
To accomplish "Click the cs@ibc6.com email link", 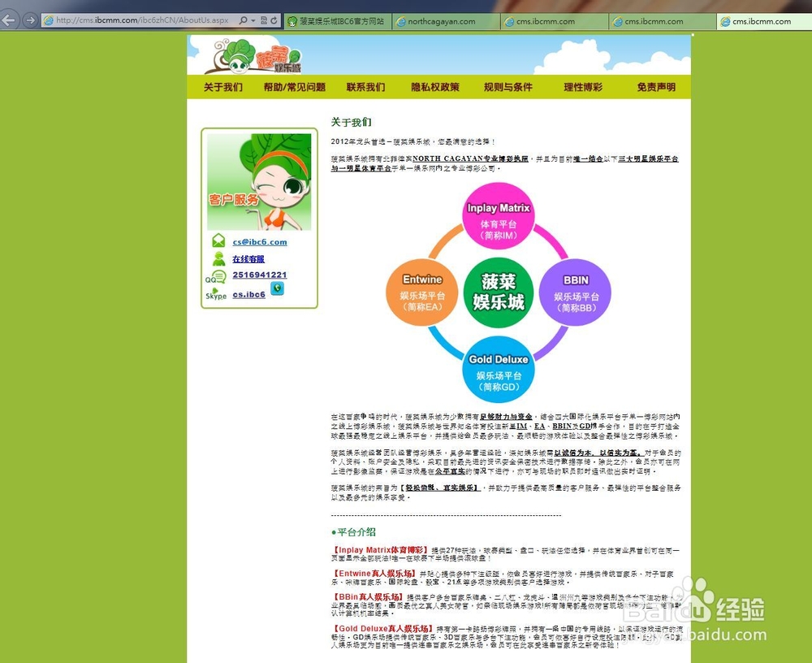I will [x=260, y=242].
